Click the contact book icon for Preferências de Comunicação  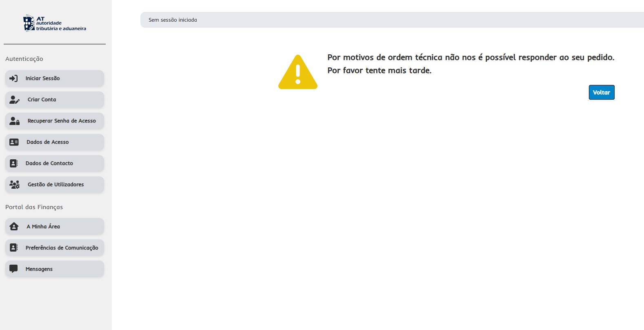point(14,248)
